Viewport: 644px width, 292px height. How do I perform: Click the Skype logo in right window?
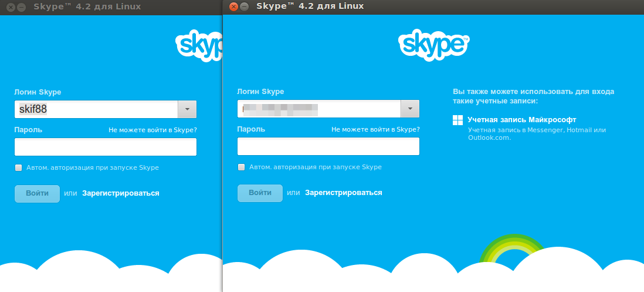pyautogui.click(x=433, y=45)
